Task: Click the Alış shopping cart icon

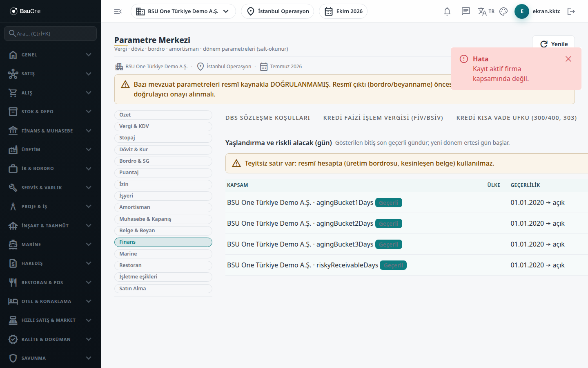Action: tap(13, 93)
